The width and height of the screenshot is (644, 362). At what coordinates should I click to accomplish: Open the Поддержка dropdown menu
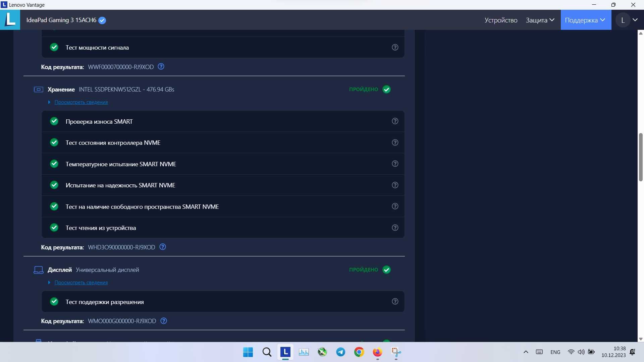586,20
